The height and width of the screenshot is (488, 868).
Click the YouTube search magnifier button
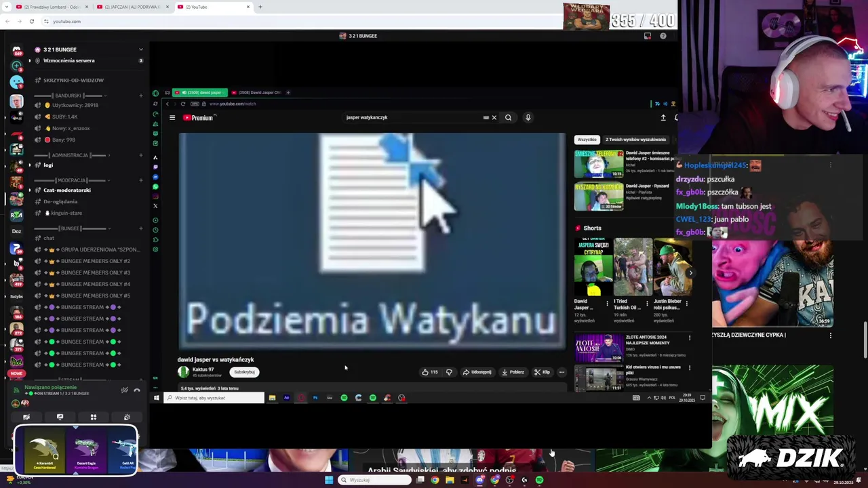[x=508, y=117]
